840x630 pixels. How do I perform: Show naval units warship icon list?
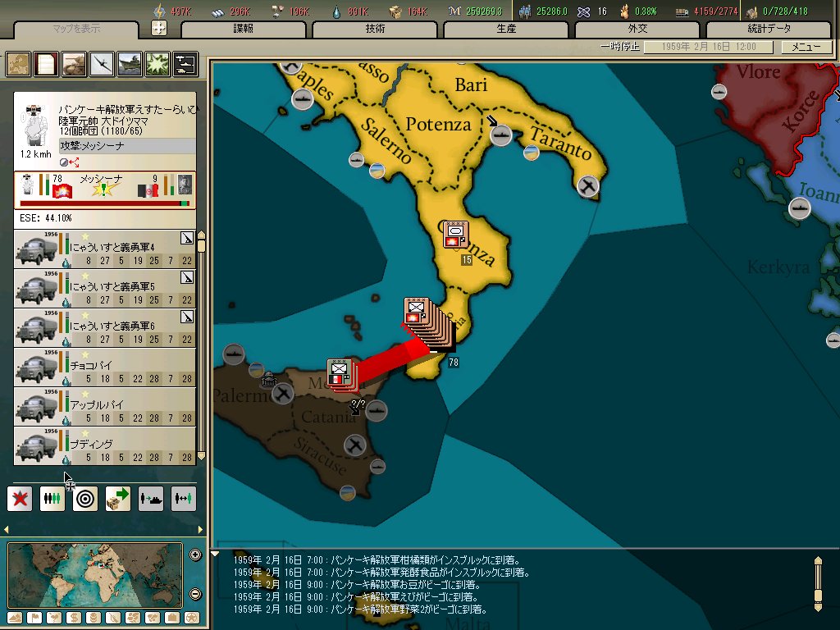[x=130, y=64]
